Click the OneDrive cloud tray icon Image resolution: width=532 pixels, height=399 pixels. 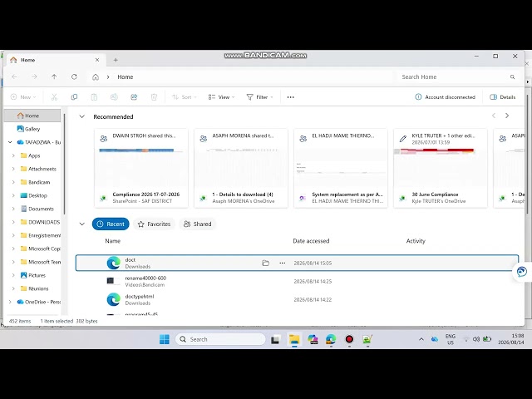[435, 339]
